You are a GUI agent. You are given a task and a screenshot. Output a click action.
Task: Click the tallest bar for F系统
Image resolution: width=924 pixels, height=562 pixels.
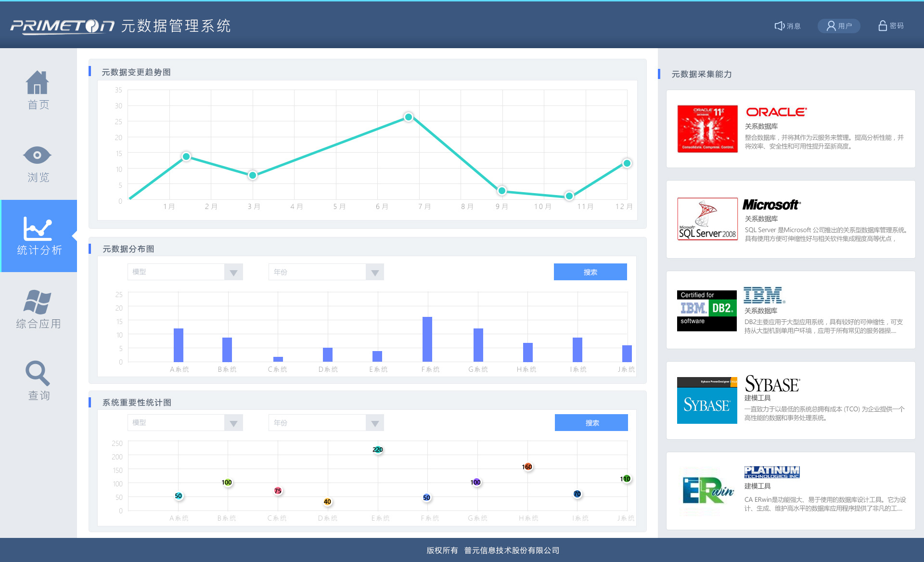pos(427,339)
